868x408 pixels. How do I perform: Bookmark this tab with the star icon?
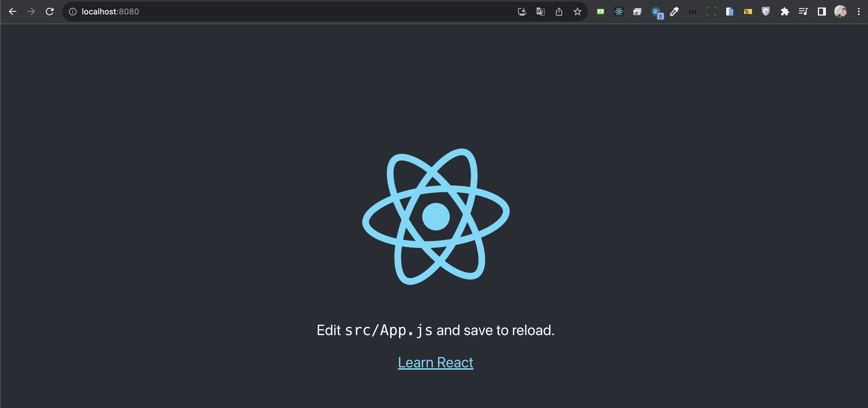(x=578, y=12)
